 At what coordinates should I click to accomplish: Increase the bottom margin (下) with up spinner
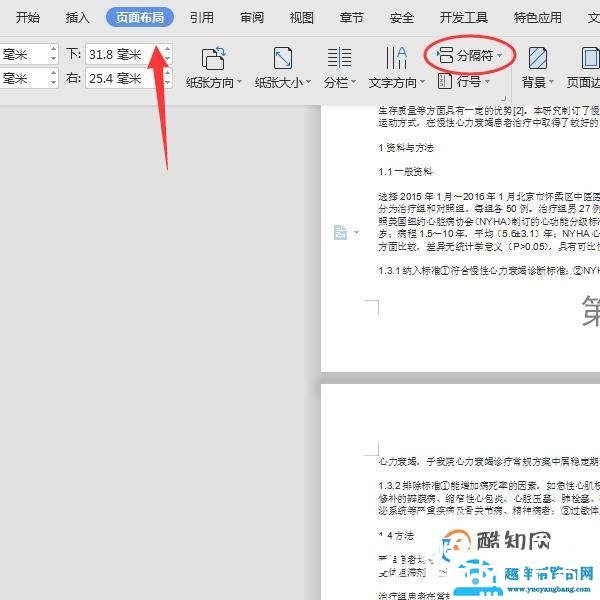pos(167,49)
